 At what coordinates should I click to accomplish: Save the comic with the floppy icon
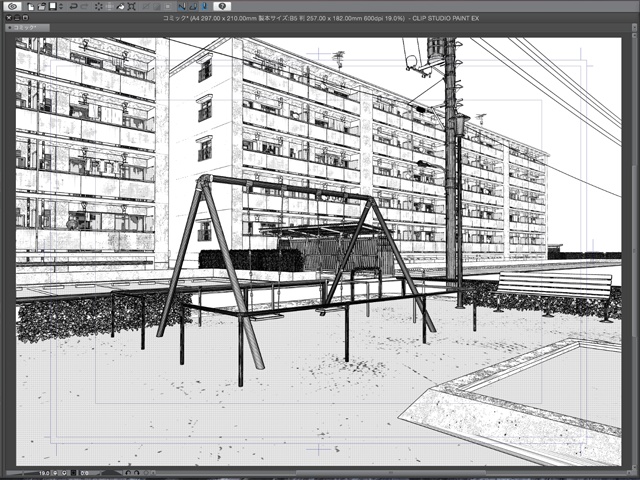click(52, 6)
